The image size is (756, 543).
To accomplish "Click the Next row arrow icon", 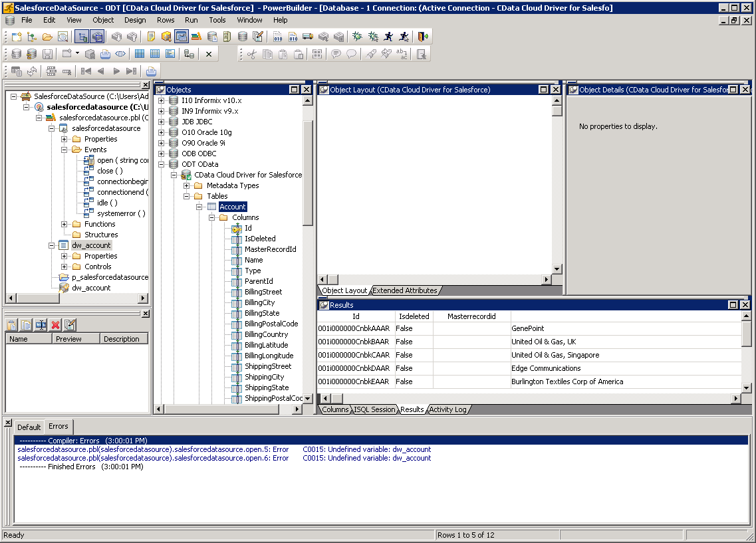I will (116, 71).
